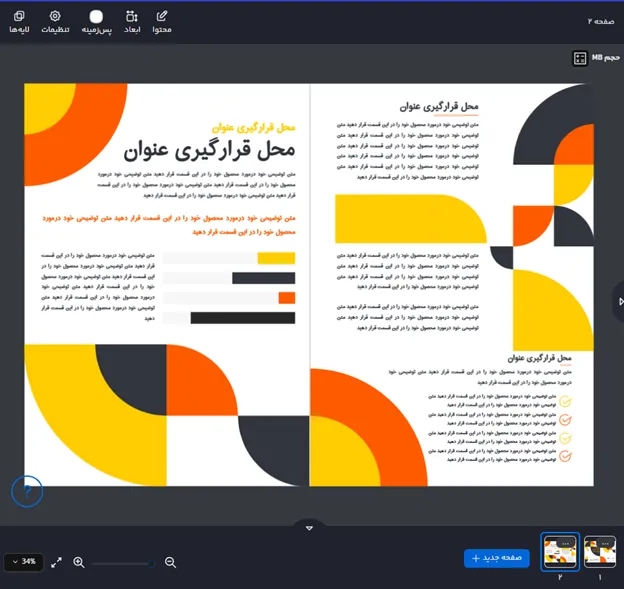Image resolution: width=624 pixels, height=589 pixels.
Task: Click the right magnifier zoom icon
Action: (x=170, y=562)
